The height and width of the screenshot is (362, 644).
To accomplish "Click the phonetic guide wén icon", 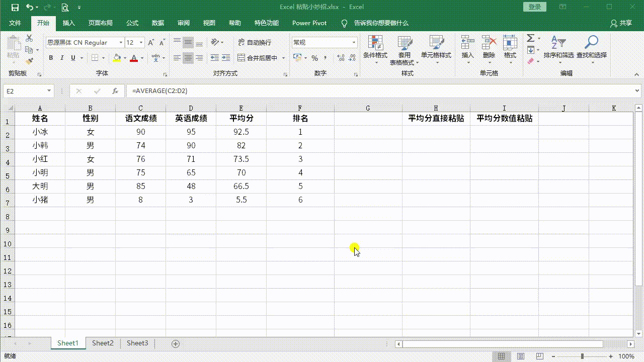I will (155, 58).
